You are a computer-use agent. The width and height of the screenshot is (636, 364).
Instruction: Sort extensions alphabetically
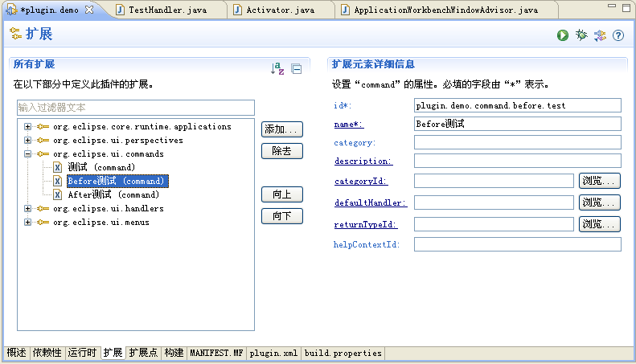277,68
